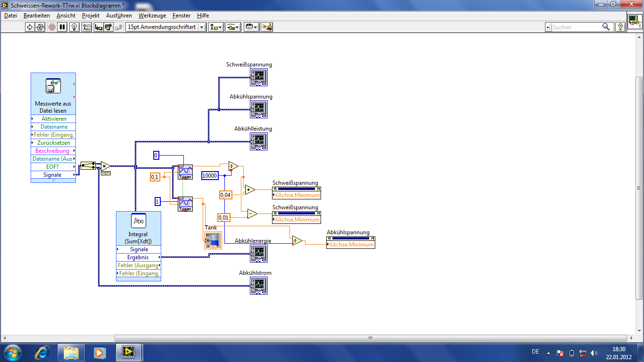Click the volume icon in the system tray
This screenshot has height=362, width=644.
click(594, 353)
